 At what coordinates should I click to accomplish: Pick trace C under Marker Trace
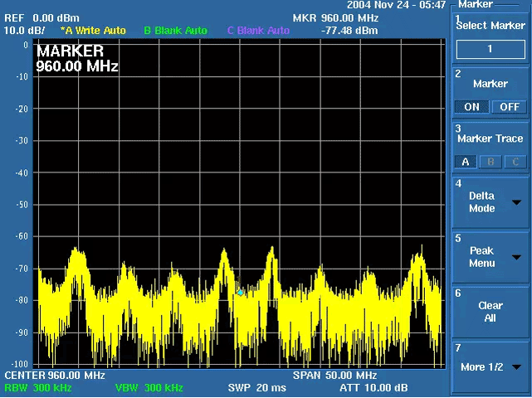pyautogui.click(x=515, y=162)
